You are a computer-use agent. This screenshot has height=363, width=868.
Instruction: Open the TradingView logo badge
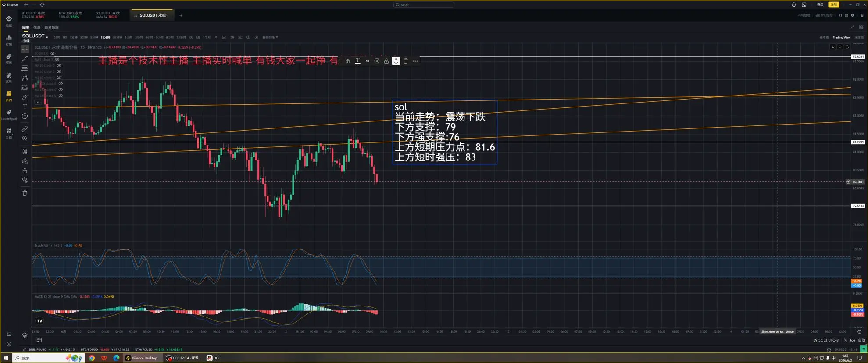click(40, 321)
